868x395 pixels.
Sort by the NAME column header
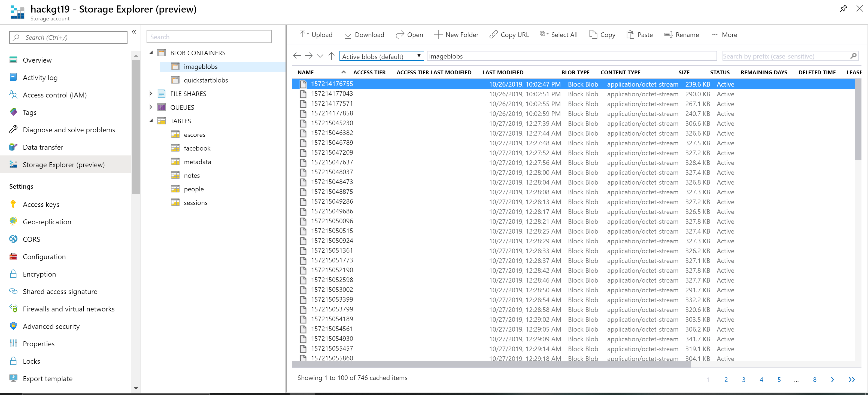tap(306, 72)
